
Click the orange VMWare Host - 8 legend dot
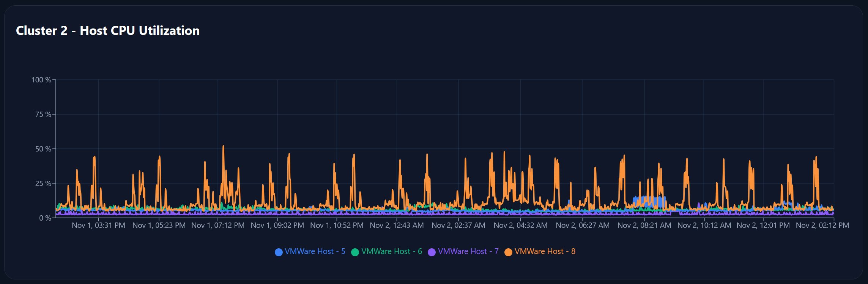pos(508,252)
